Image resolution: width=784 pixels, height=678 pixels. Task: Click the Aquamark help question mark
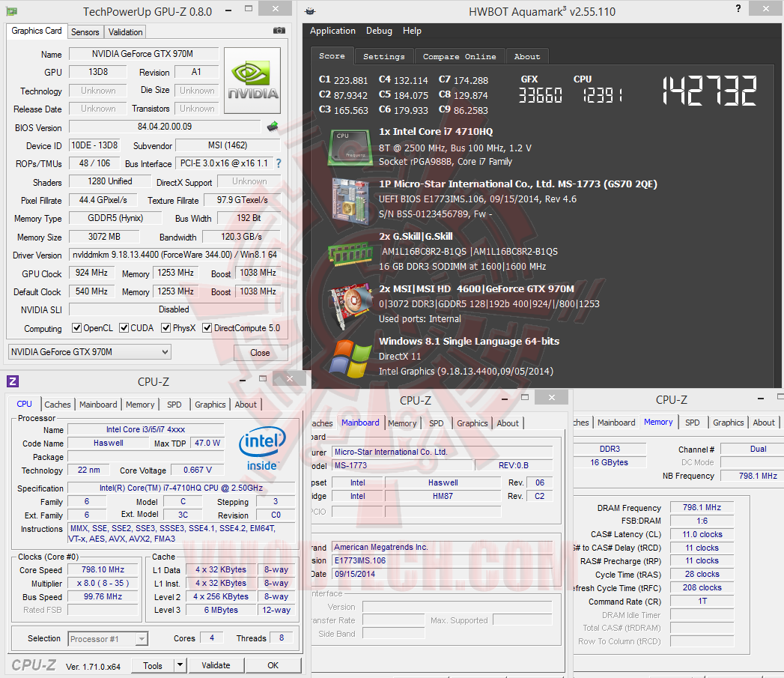point(738,9)
